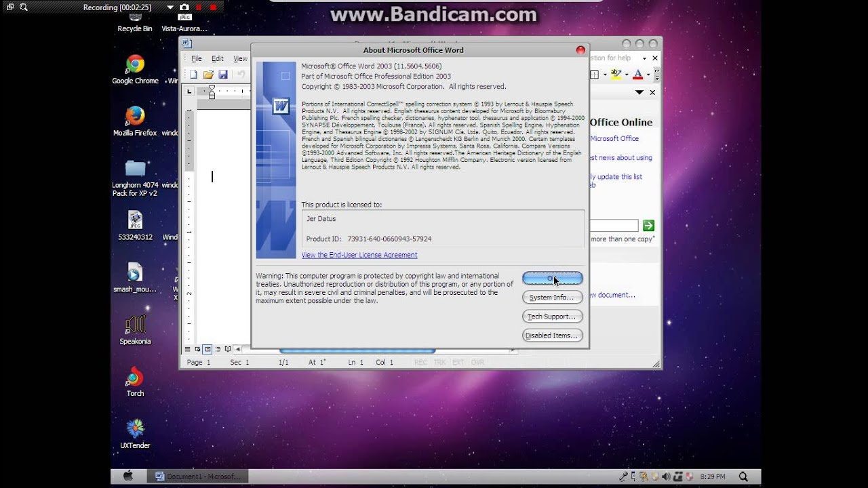Click the Outside Border toolbar icon

click(595, 75)
